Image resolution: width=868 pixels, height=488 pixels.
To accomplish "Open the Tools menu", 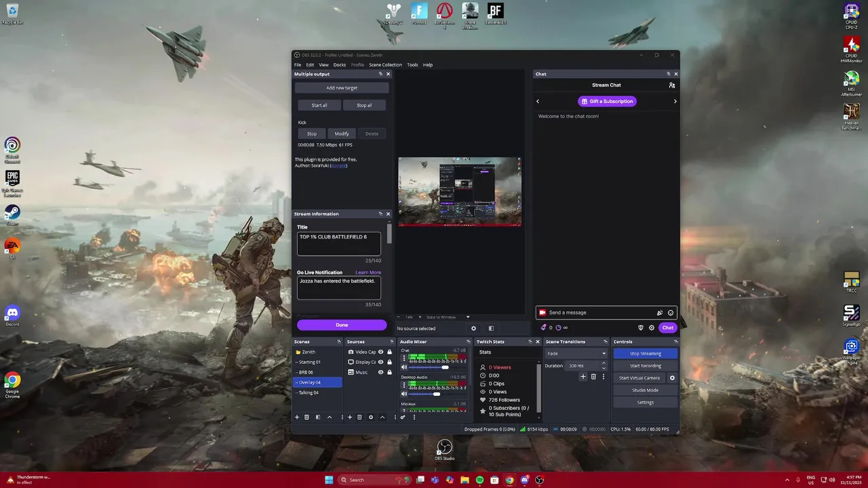I will pyautogui.click(x=412, y=65).
